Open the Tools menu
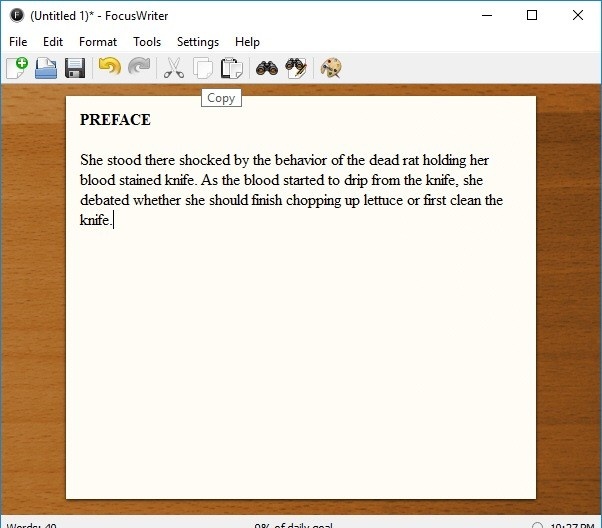 click(x=147, y=41)
